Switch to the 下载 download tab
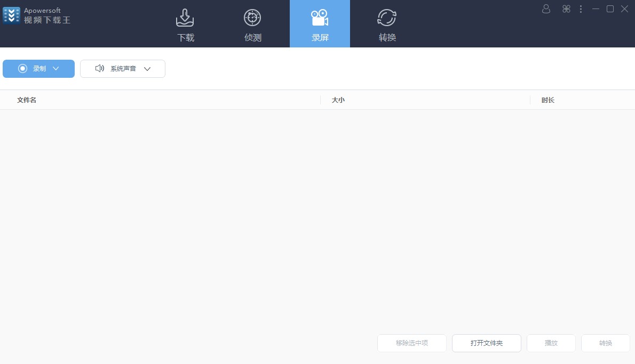This screenshot has width=635, height=364. 185,24
